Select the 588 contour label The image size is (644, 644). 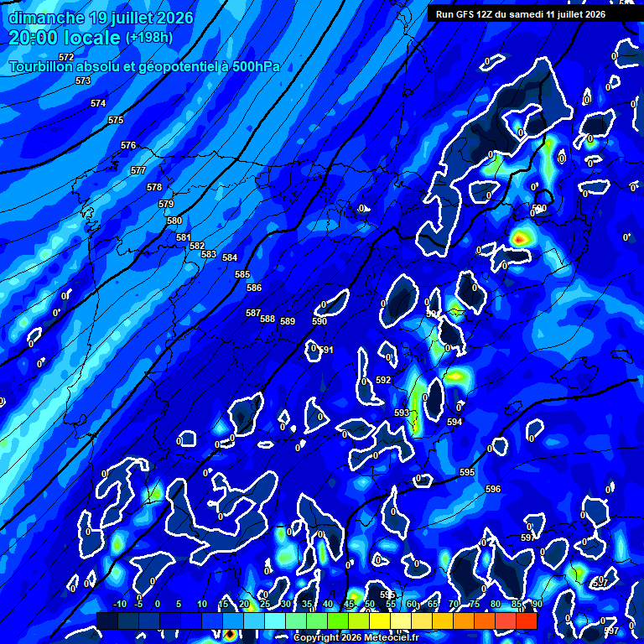click(x=267, y=319)
